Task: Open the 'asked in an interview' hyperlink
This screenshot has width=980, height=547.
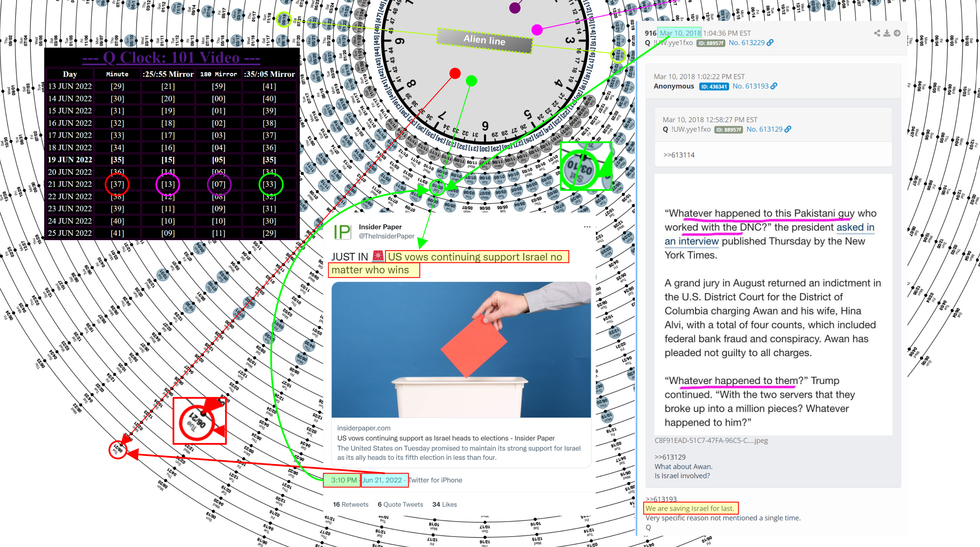Action: (769, 234)
